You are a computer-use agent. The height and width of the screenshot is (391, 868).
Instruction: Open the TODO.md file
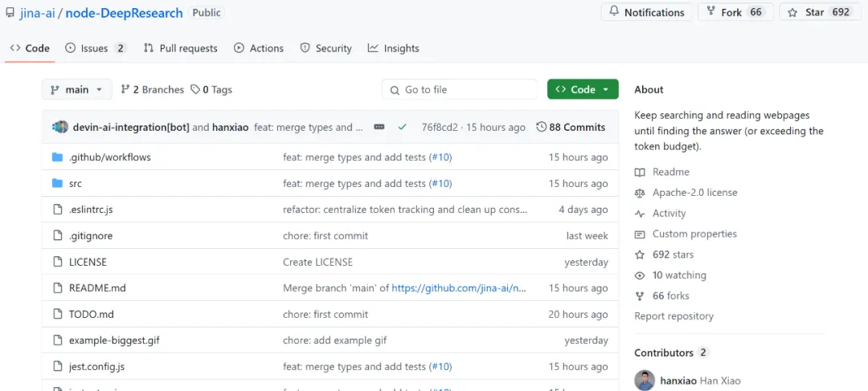pyautogui.click(x=92, y=315)
